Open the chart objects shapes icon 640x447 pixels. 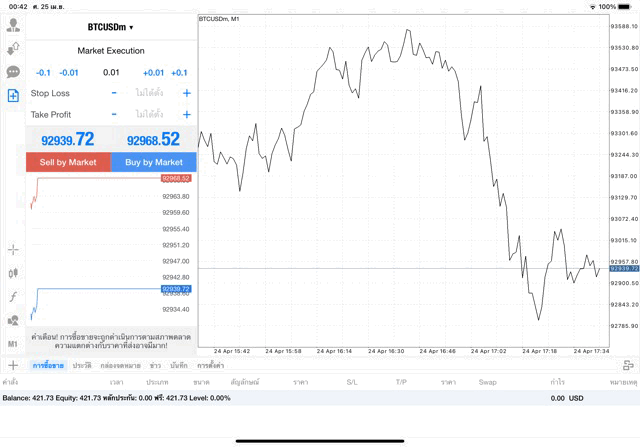coord(13,320)
